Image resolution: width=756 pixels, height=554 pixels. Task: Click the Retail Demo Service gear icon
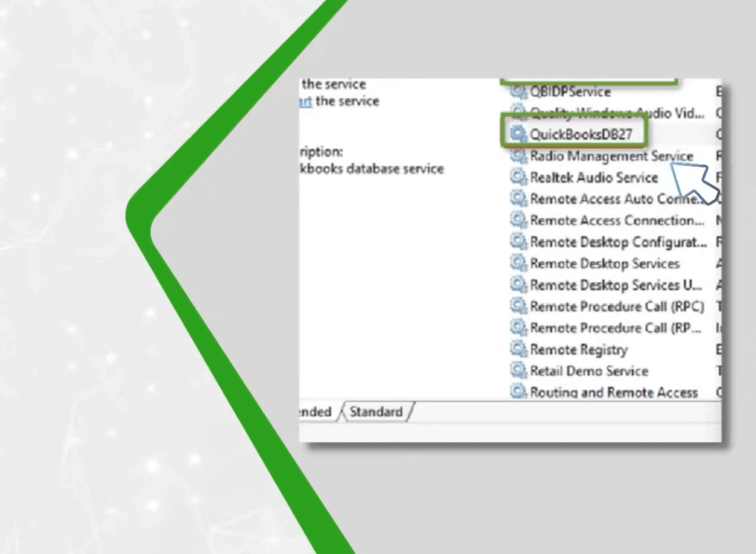(x=516, y=370)
